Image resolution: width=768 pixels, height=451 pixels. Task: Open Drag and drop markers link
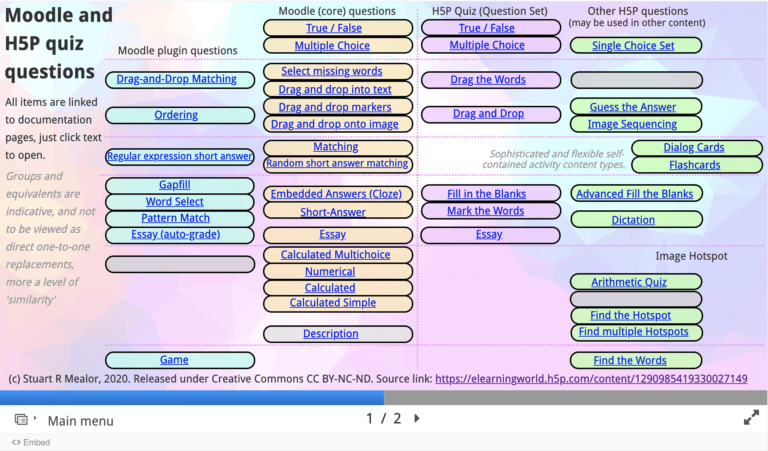click(x=335, y=107)
